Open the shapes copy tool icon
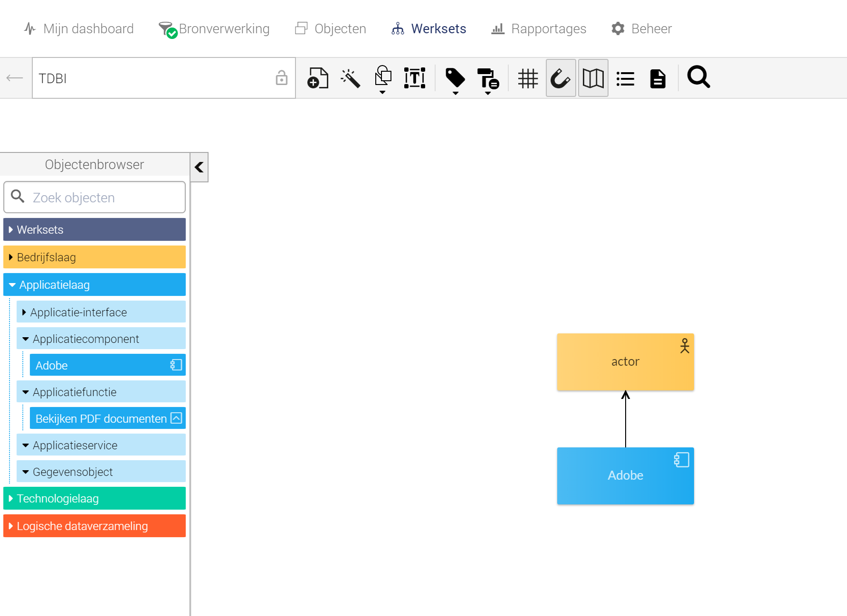 click(x=383, y=76)
